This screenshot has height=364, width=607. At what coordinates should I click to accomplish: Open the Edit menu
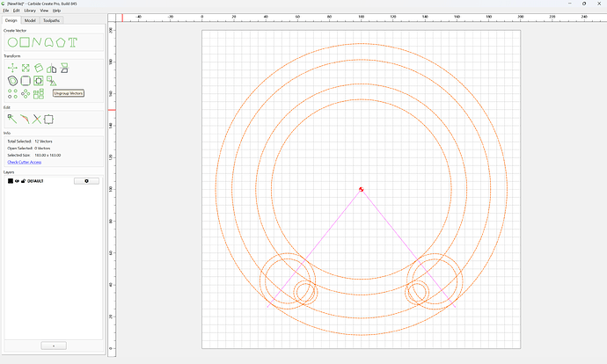pos(16,11)
